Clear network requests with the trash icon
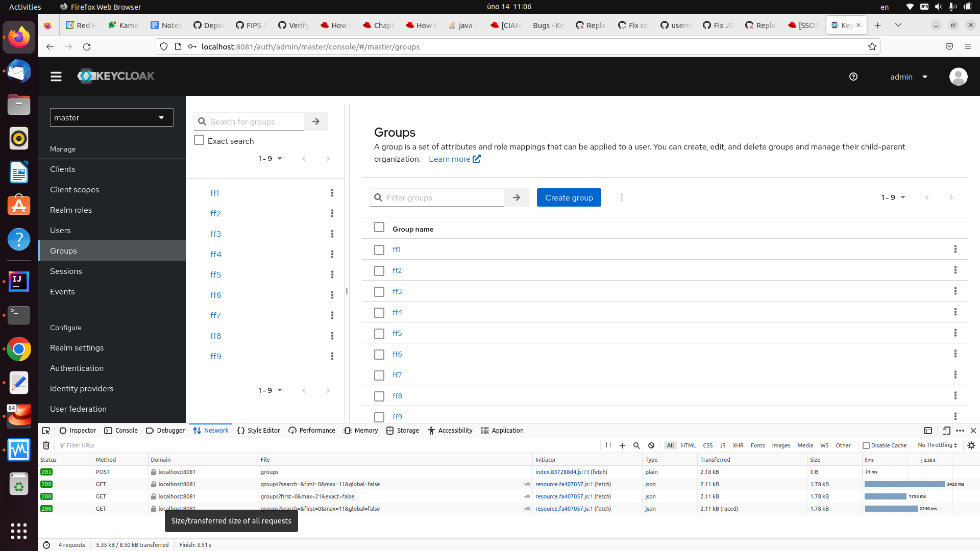Image resolution: width=980 pixels, height=551 pixels. point(45,445)
